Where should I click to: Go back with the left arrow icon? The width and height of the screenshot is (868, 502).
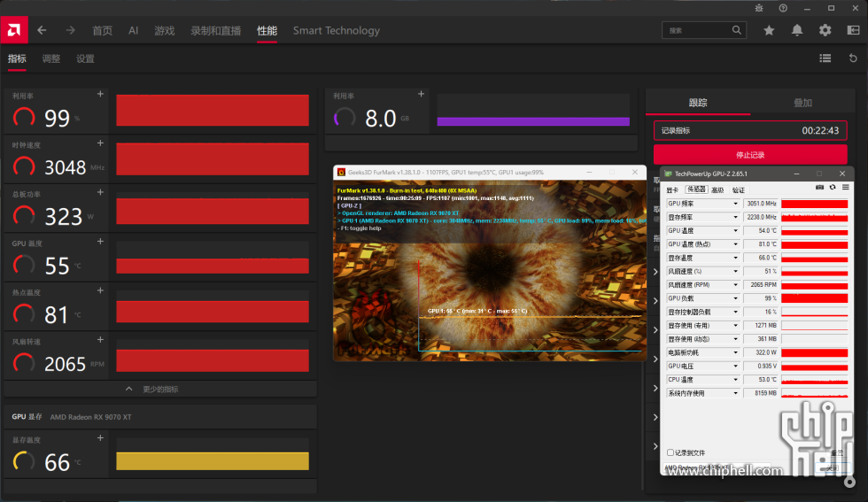[x=42, y=30]
